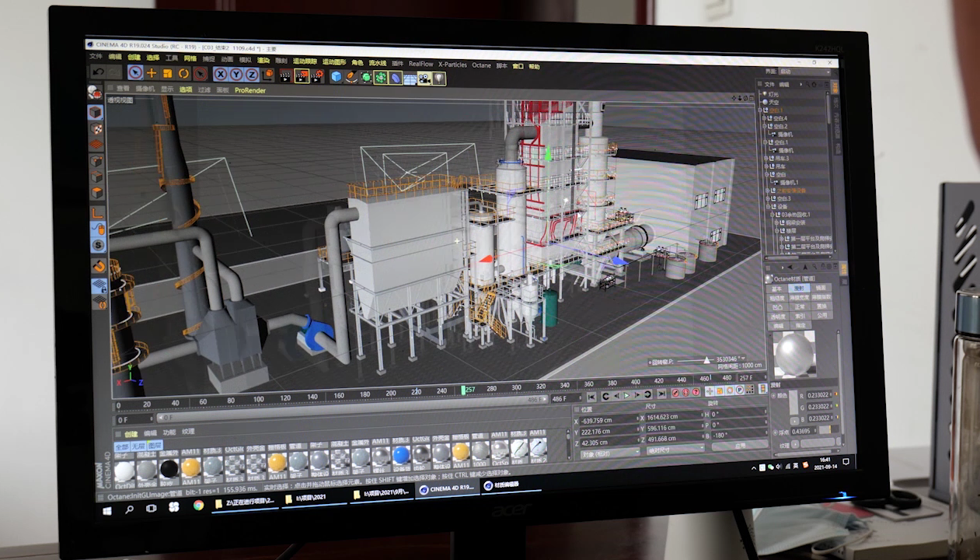
Task: Select the 颜色 radio button
Action: 774,395
